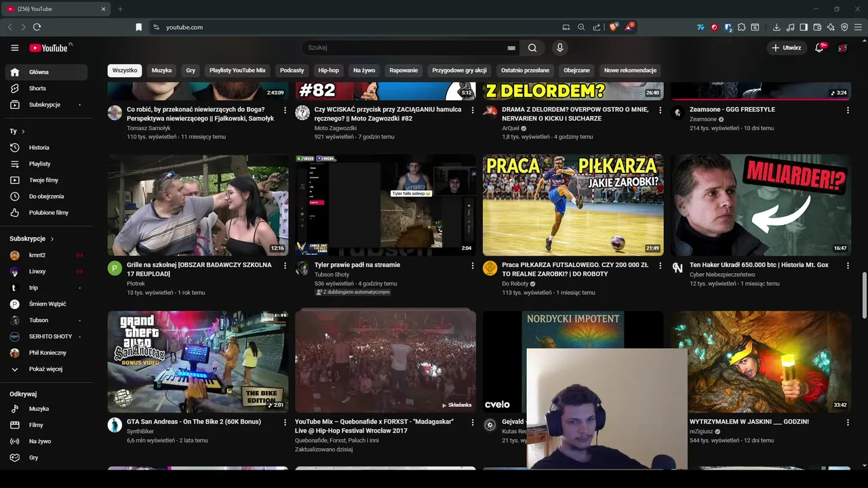Select the Podcasty filter chip
This screenshot has height=488, width=868.
pos(292,70)
